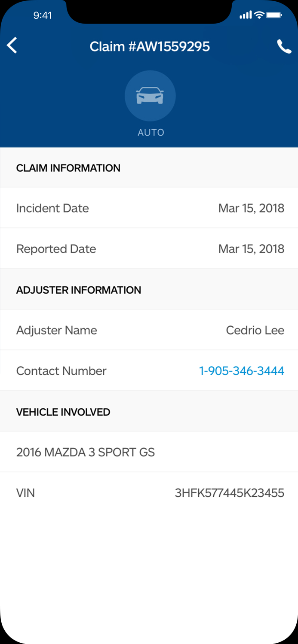This screenshot has height=644, width=298.
Task: Call adjuster at 1-905-346-3444
Action: 241,371
